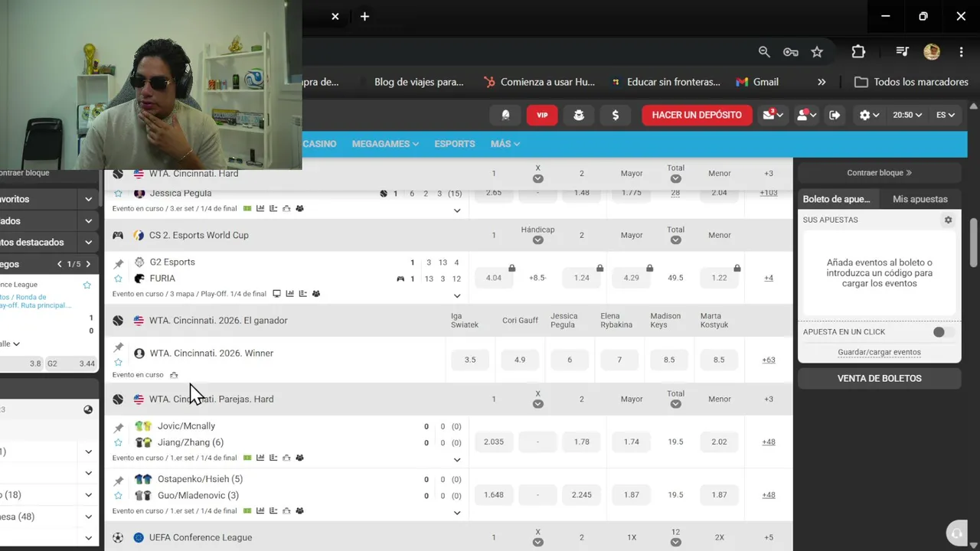Open the MÁS menu
Image resolution: width=980 pixels, height=551 pixels.
click(x=505, y=144)
